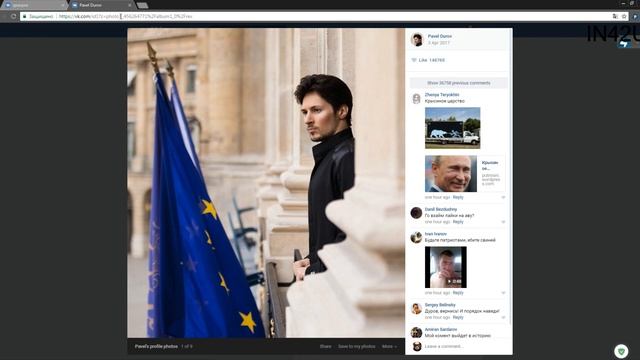Like Sergey Belinsky's comment heart
Viewport: 640px width, 360px height.
pos(503,318)
